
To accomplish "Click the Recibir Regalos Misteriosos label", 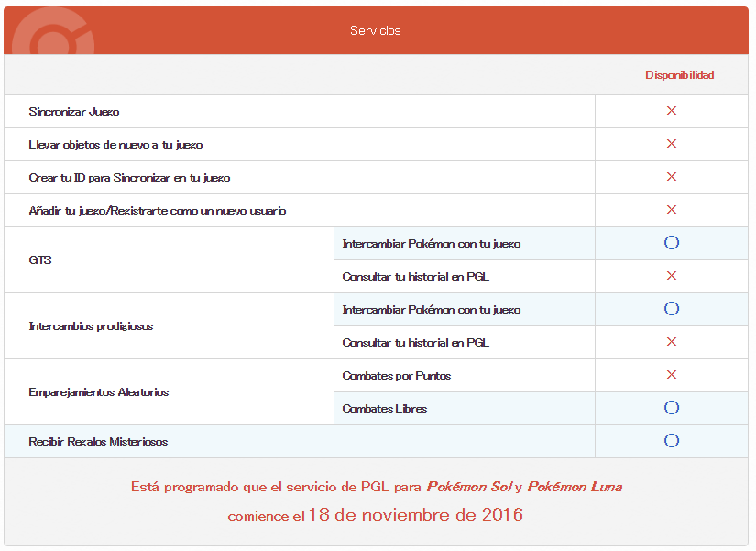I will pyautogui.click(x=98, y=442).
